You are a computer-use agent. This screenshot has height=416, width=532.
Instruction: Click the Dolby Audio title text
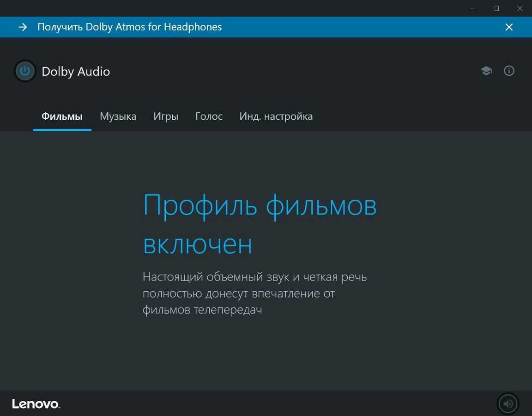tap(76, 72)
